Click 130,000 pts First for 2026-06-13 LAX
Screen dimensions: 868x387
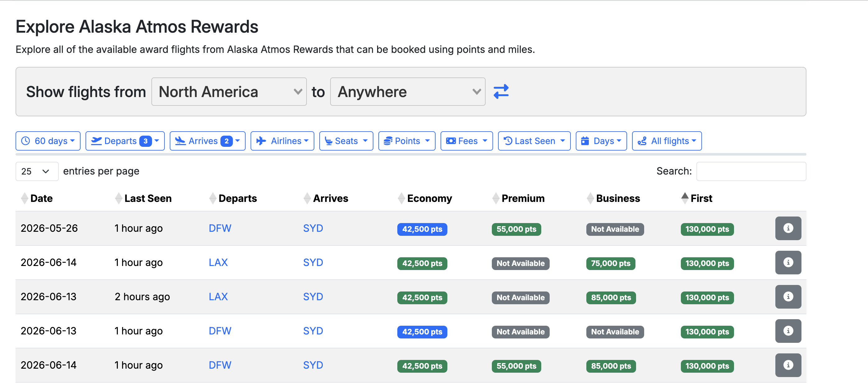(707, 298)
